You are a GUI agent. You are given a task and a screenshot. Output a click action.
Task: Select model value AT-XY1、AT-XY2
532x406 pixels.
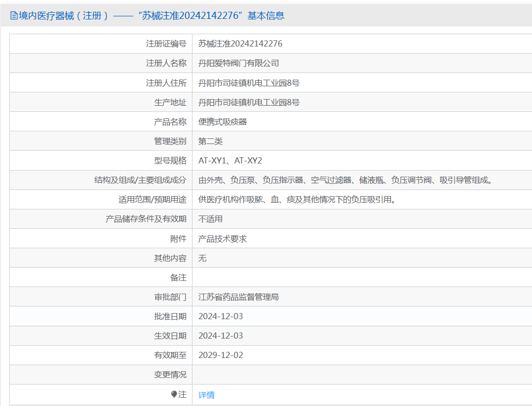pos(230,160)
